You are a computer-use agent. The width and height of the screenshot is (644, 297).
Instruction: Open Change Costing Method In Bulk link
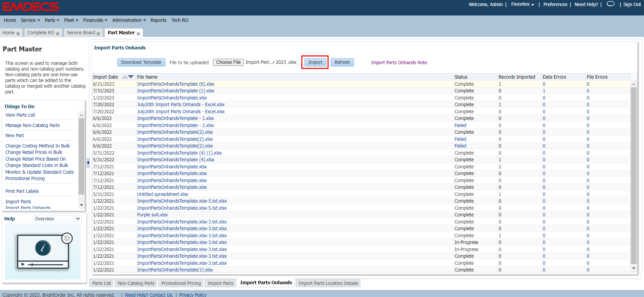[x=38, y=146]
